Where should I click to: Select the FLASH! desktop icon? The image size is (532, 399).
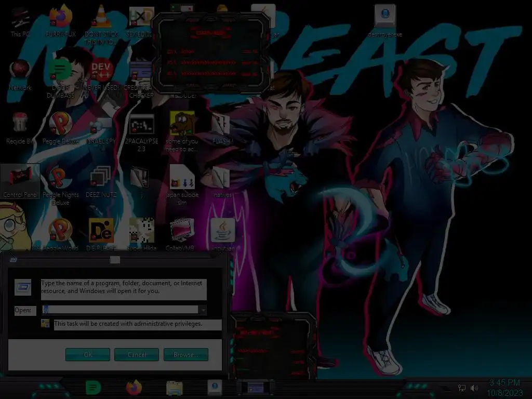(x=222, y=128)
